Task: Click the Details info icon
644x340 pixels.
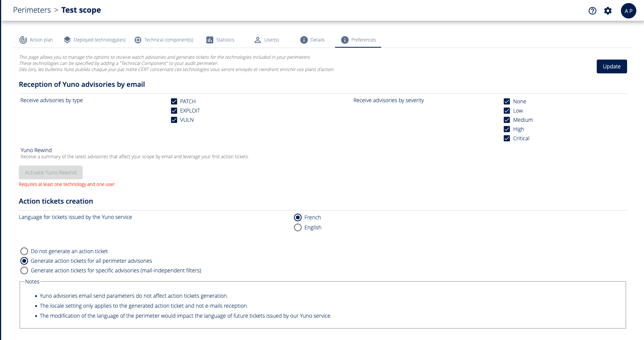Action: [304, 40]
